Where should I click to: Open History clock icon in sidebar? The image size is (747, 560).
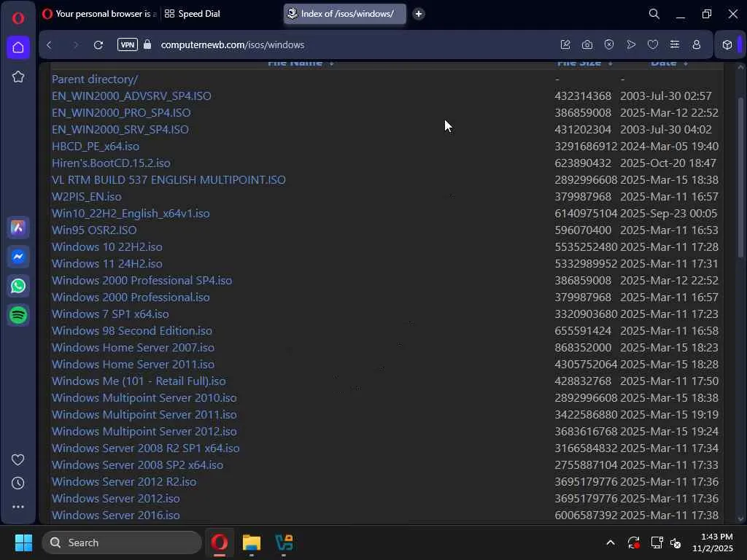pyautogui.click(x=18, y=483)
